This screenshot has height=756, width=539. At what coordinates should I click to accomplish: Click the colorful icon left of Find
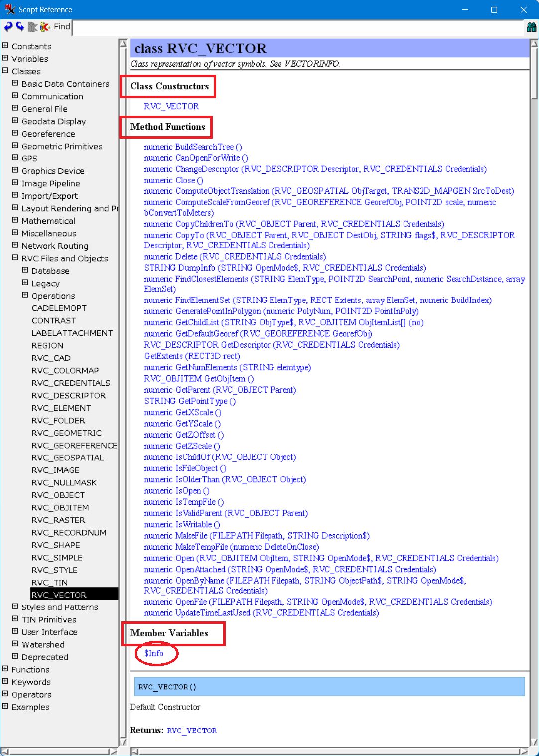click(x=45, y=27)
